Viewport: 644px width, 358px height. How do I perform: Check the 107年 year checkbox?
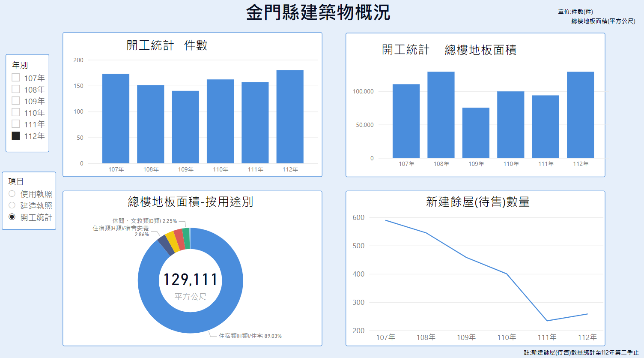[16, 78]
